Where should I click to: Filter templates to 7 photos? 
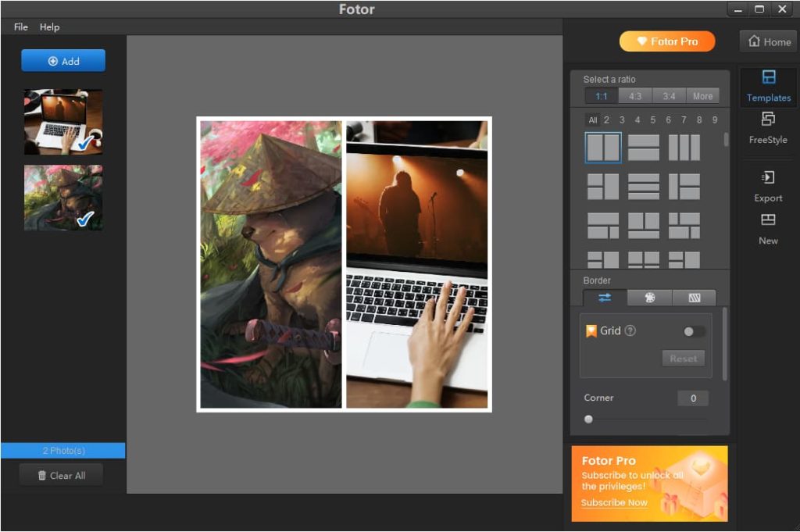[684, 120]
